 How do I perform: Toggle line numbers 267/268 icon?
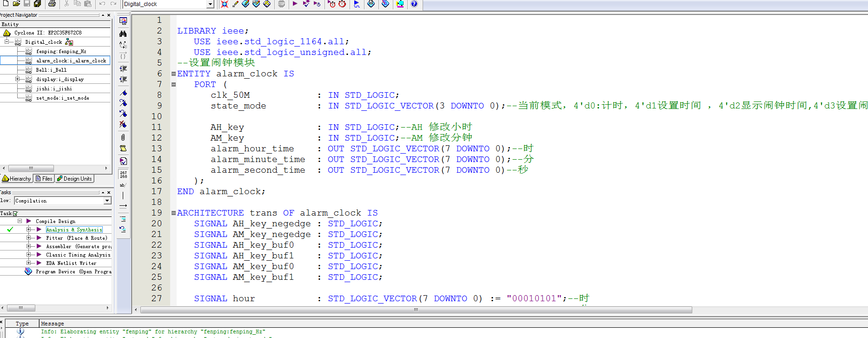tap(123, 175)
